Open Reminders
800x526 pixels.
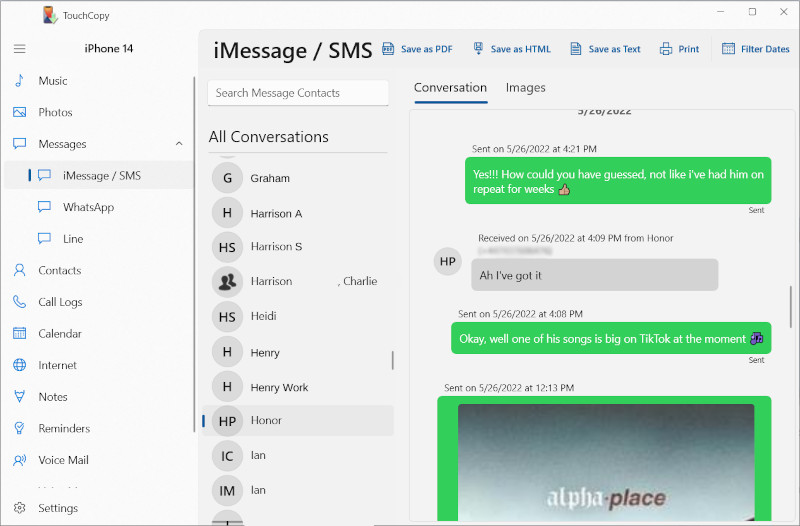pyautogui.click(x=97, y=429)
